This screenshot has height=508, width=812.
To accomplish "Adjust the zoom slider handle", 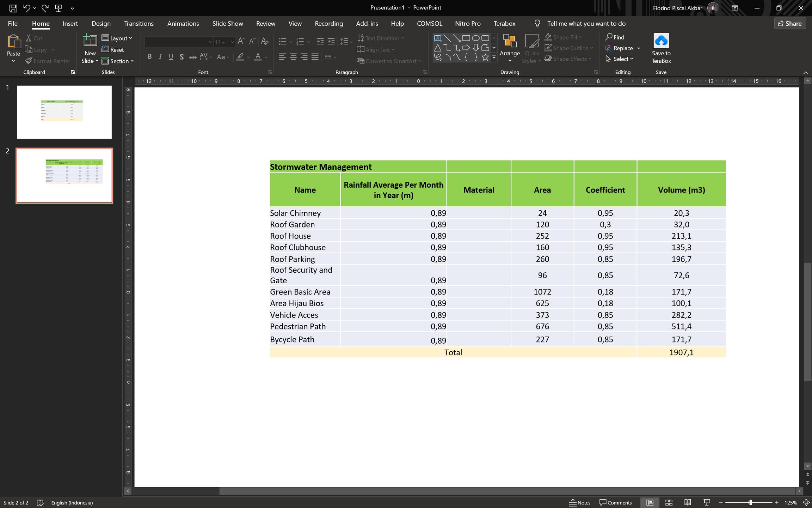I will point(750,502).
